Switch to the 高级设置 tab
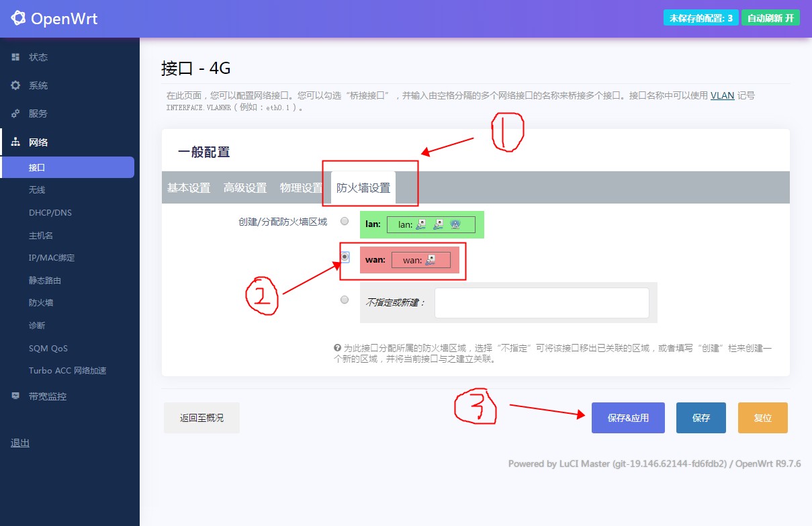 coord(245,188)
